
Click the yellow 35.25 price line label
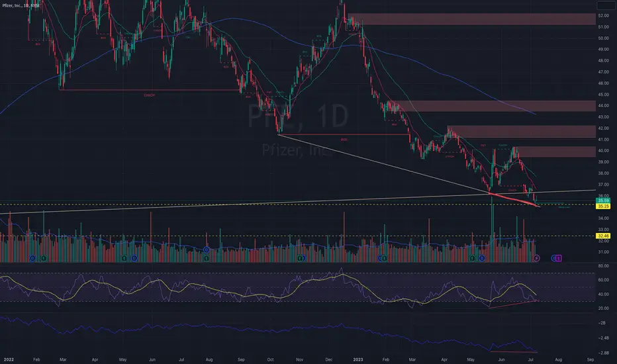click(603, 206)
